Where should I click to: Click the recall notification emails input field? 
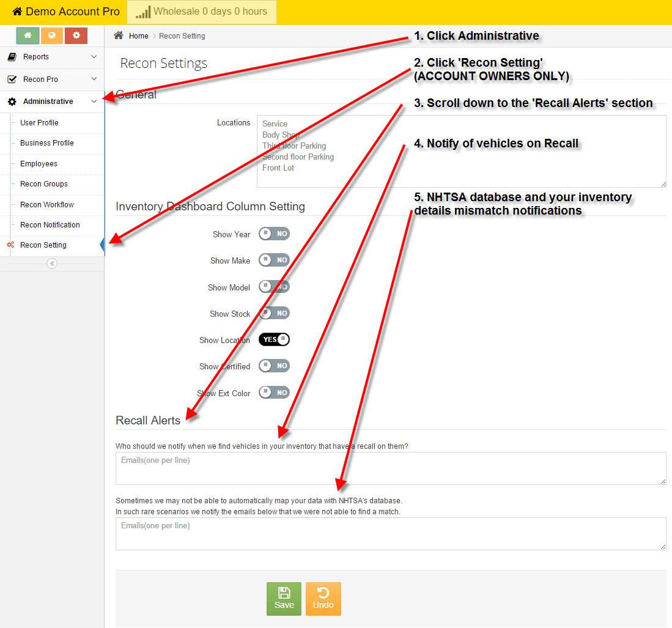(x=391, y=468)
